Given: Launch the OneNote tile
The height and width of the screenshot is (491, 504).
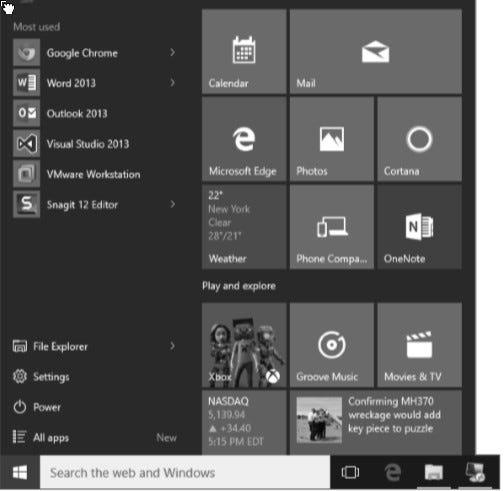Looking at the screenshot, I should point(419,227).
